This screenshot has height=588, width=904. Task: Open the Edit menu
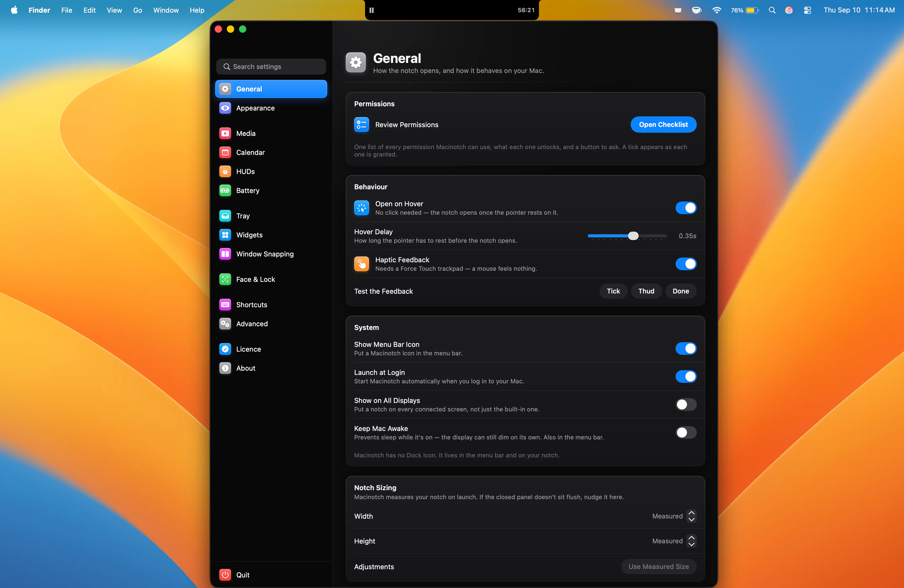click(x=89, y=10)
